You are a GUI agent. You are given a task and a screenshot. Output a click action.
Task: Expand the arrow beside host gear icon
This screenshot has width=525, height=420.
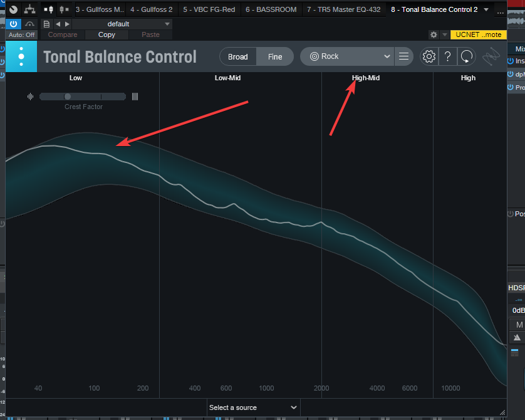445,34
